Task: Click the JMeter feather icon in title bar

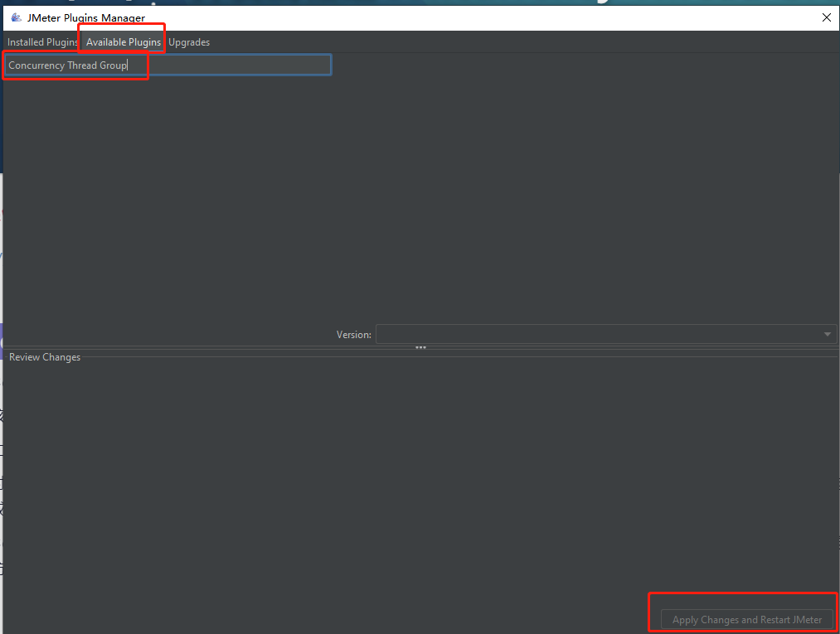Action: (x=16, y=17)
